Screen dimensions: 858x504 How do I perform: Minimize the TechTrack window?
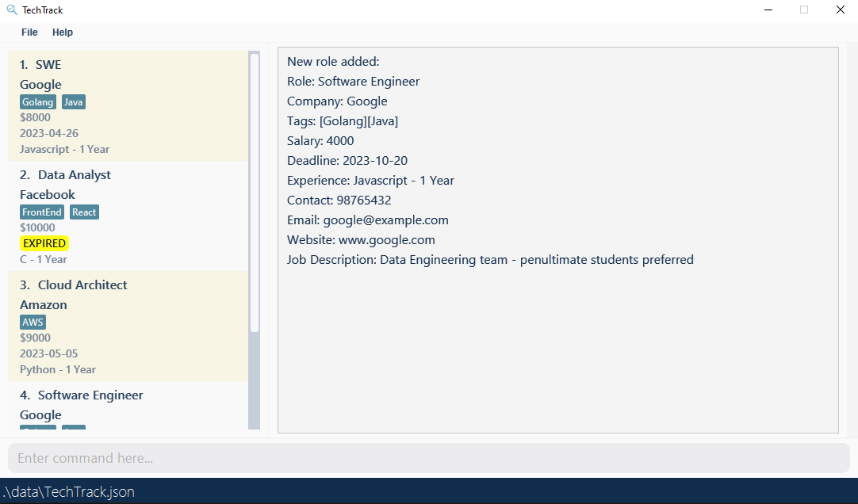[x=768, y=10]
